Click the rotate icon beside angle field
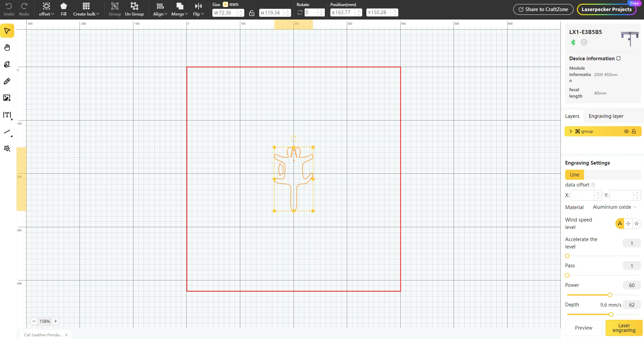 click(x=300, y=13)
